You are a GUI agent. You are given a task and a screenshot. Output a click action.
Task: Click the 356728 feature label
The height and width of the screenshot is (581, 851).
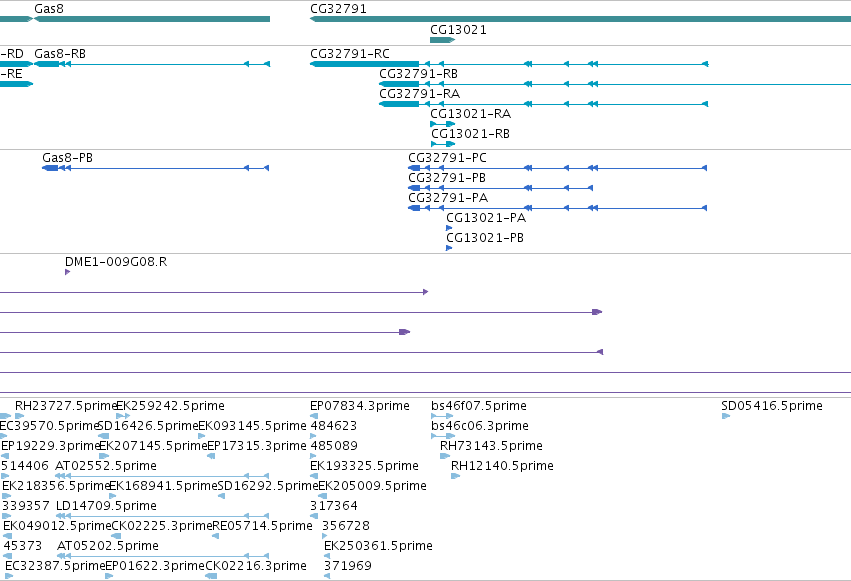pos(346,526)
